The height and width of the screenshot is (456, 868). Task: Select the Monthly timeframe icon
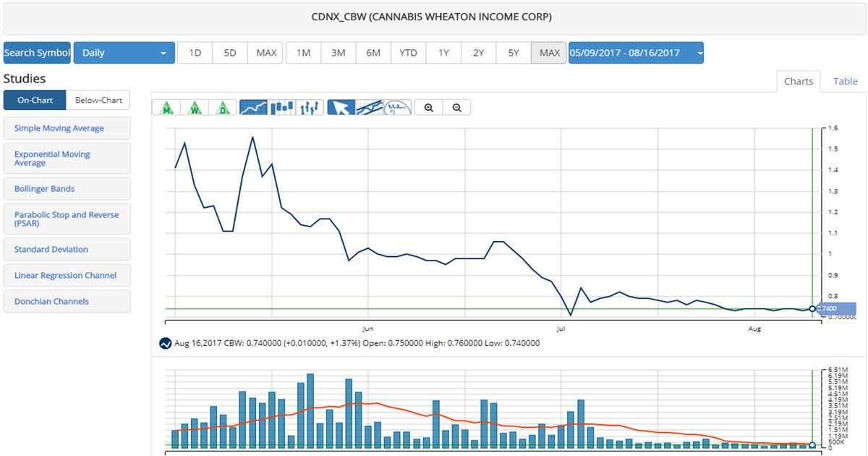pyautogui.click(x=166, y=106)
